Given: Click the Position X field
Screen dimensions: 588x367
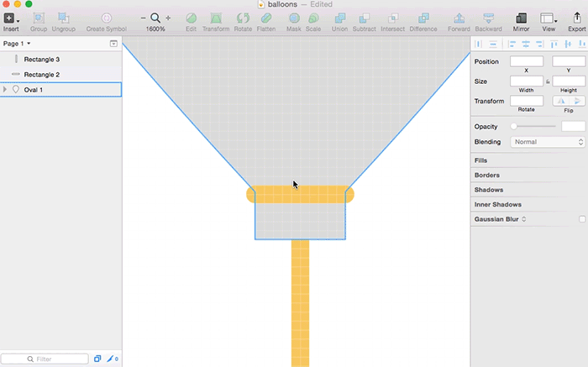Looking at the screenshot, I should pyautogui.click(x=527, y=61).
